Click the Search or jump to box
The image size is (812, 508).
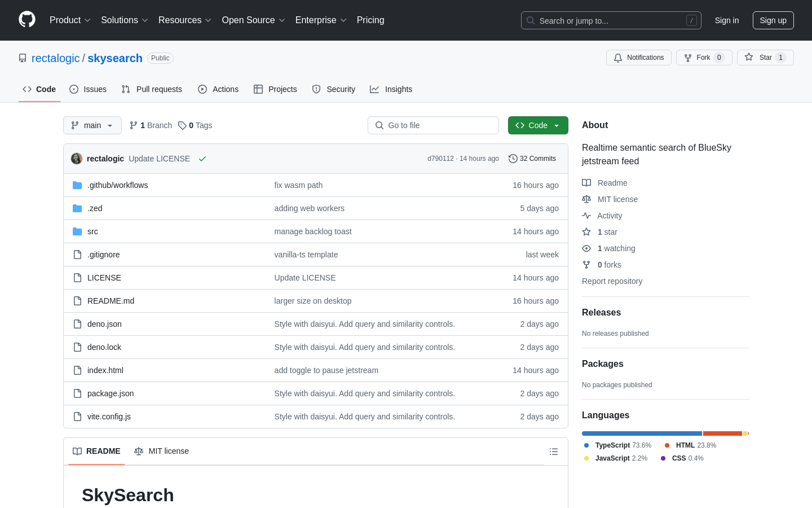click(x=611, y=20)
